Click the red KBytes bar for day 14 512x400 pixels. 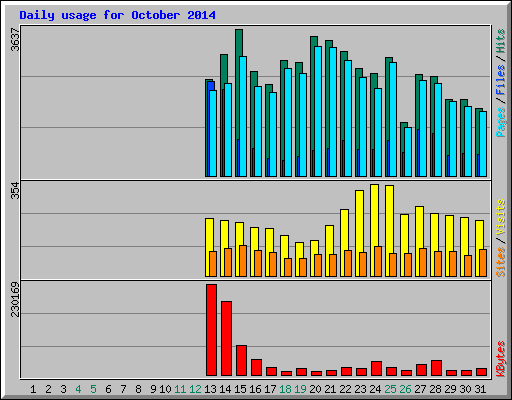[x=226, y=339]
